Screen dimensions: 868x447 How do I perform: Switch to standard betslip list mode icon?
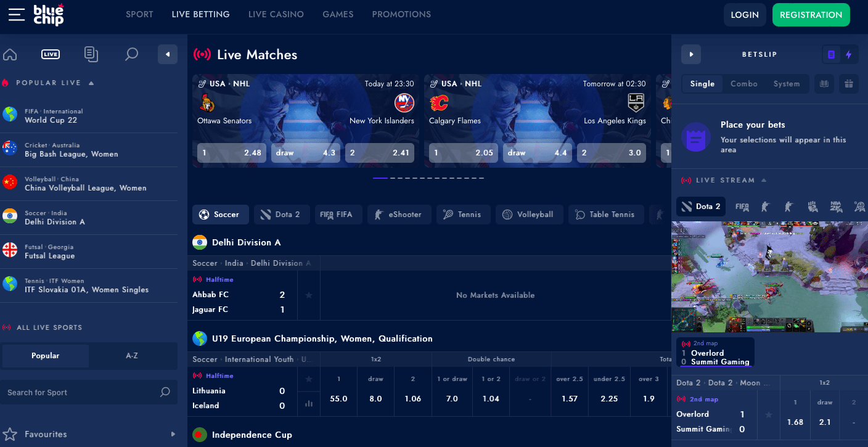click(831, 55)
